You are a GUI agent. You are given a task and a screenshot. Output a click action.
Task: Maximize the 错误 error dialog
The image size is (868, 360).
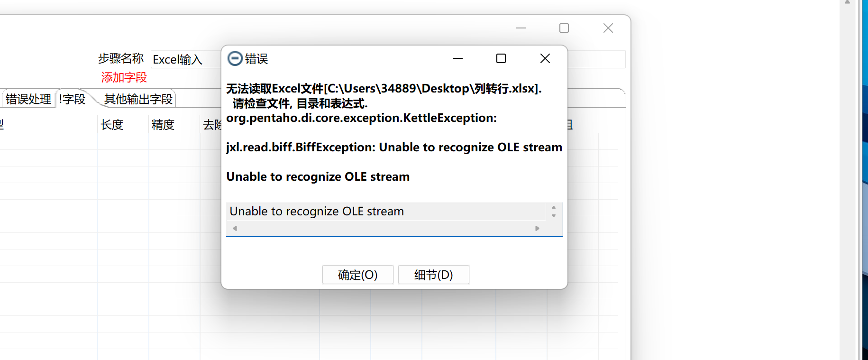[501, 58]
